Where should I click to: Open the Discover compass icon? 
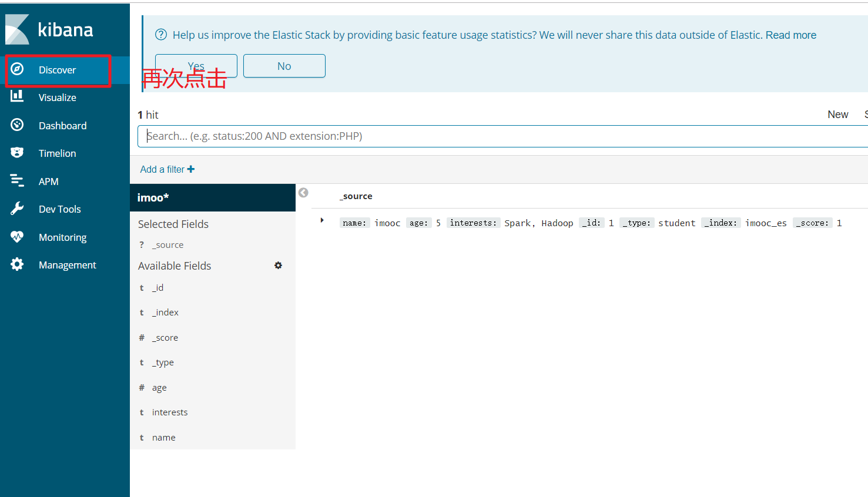(x=17, y=69)
